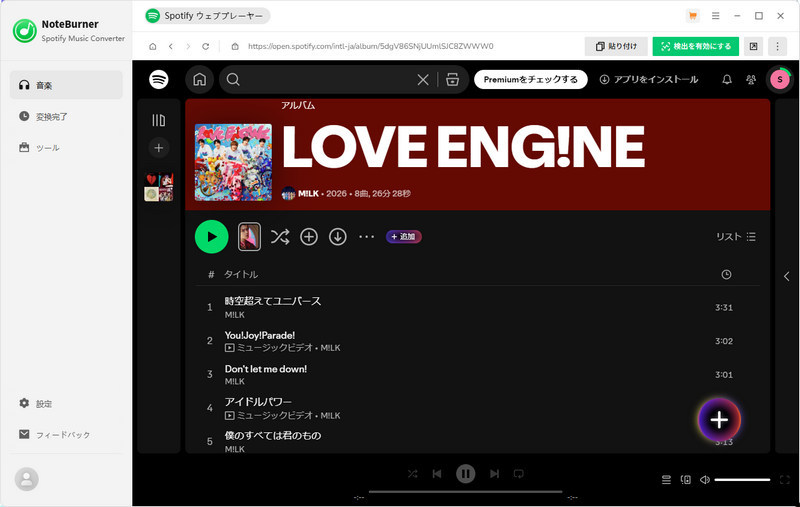Play the album with green play button
The height and width of the screenshot is (507, 800).
click(211, 237)
